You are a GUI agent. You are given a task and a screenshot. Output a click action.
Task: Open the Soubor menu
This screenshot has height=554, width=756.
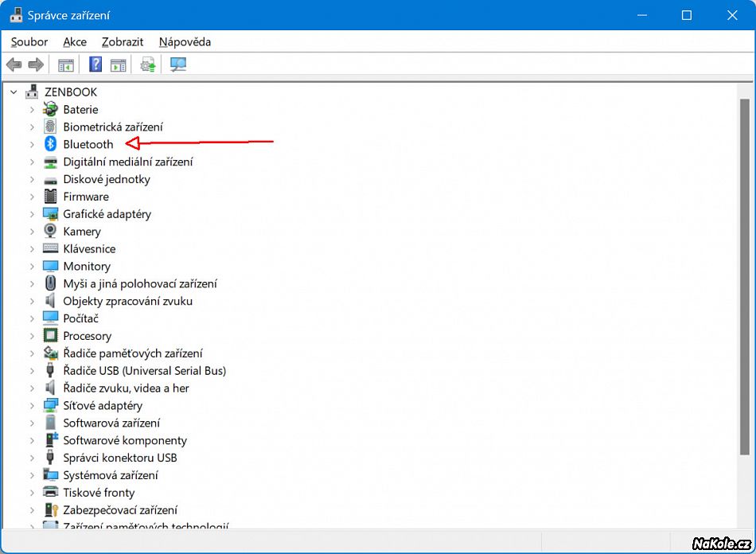(x=29, y=42)
